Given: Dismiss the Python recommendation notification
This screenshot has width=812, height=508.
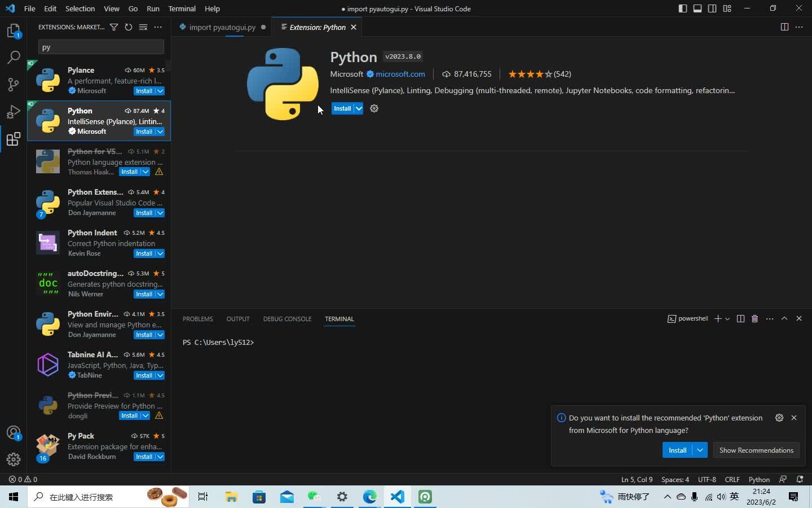Looking at the screenshot, I should point(794,418).
